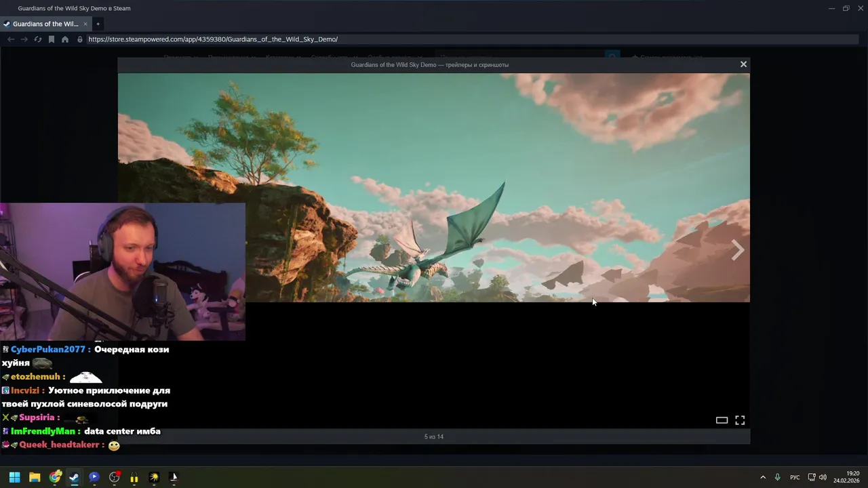Open the blue play-bubble taskbar app
868x488 pixels.
click(94, 477)
